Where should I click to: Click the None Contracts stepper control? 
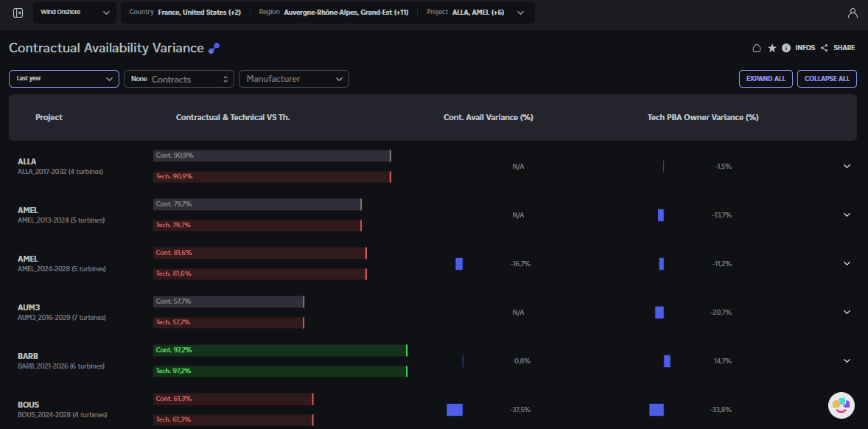178,78
